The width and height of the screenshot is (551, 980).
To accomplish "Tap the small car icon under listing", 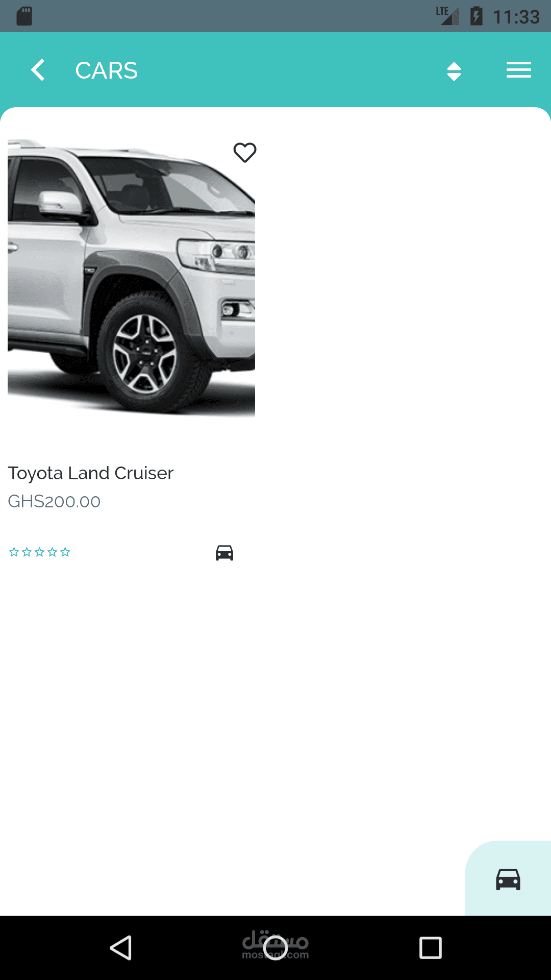I will tap(224, 553).
